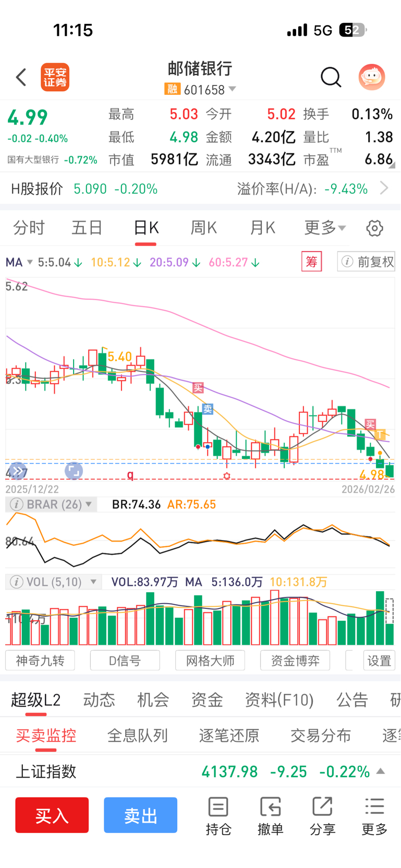Show BRAR indicator info icon

[17, 505]
